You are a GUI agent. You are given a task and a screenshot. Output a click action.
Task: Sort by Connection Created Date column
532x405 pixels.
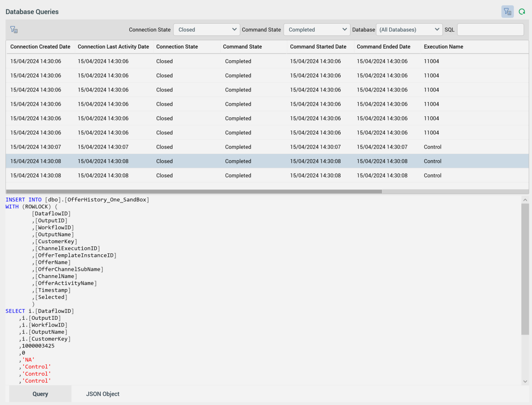(40, 47)
